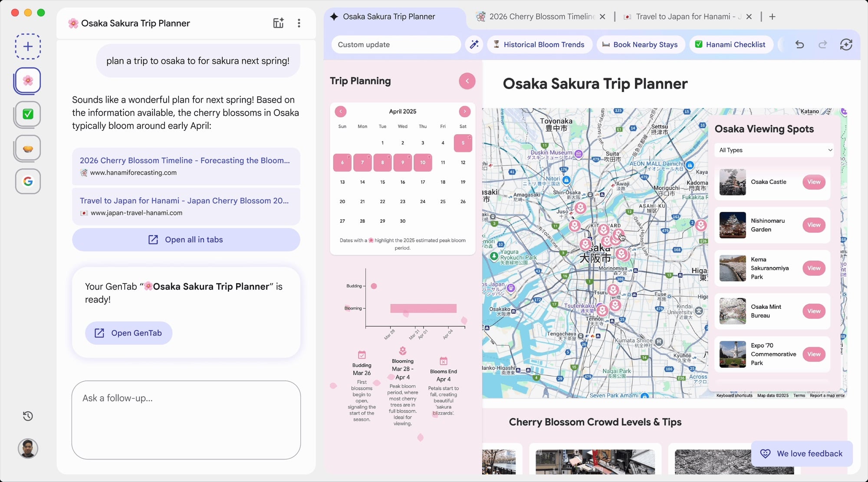Select the sakura GenTab icon in sidebar

point(27,80)
